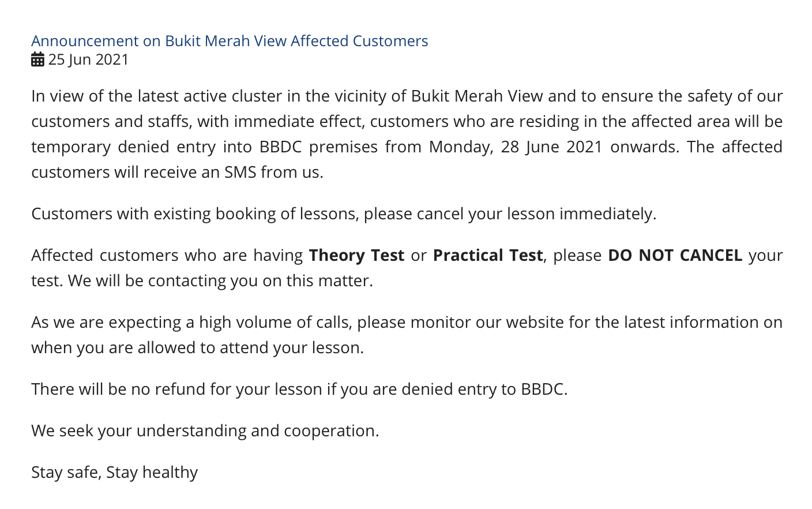The width and height of the screenshot is (812, 509).
Task: Open the Bukit Merah View announcement link
Action: pos(230,41)
